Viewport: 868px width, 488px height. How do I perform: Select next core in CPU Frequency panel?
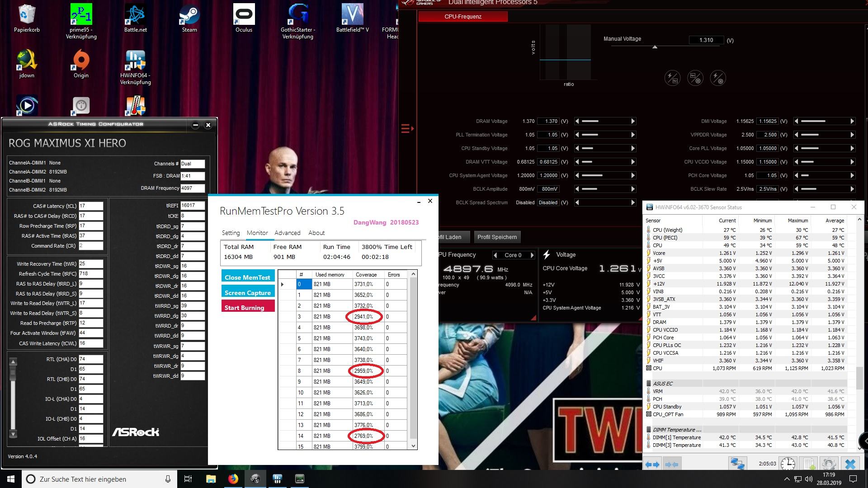point(532,255)
